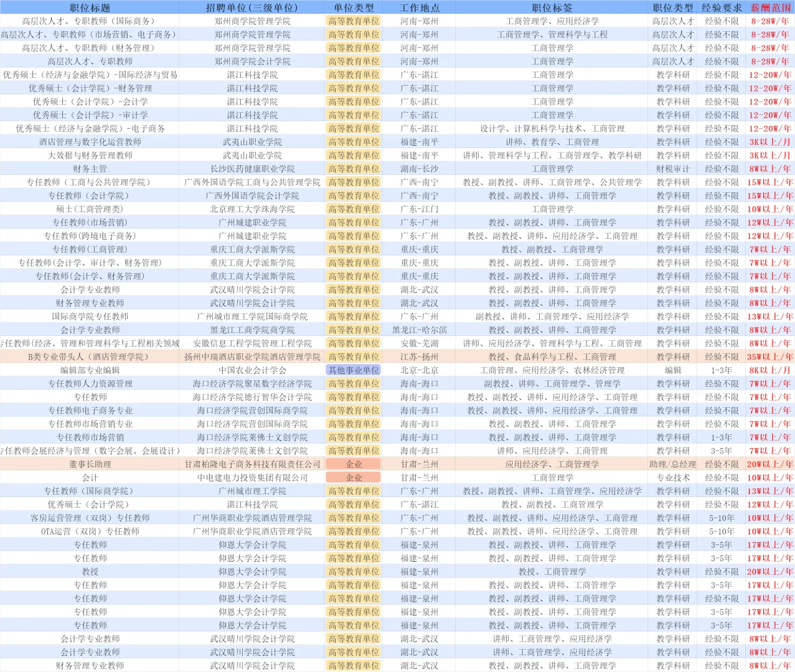Click B类专业带头人（酒店管理学院） cell
The height and width of the screenshot is (672, 795).
click(90, 357)
